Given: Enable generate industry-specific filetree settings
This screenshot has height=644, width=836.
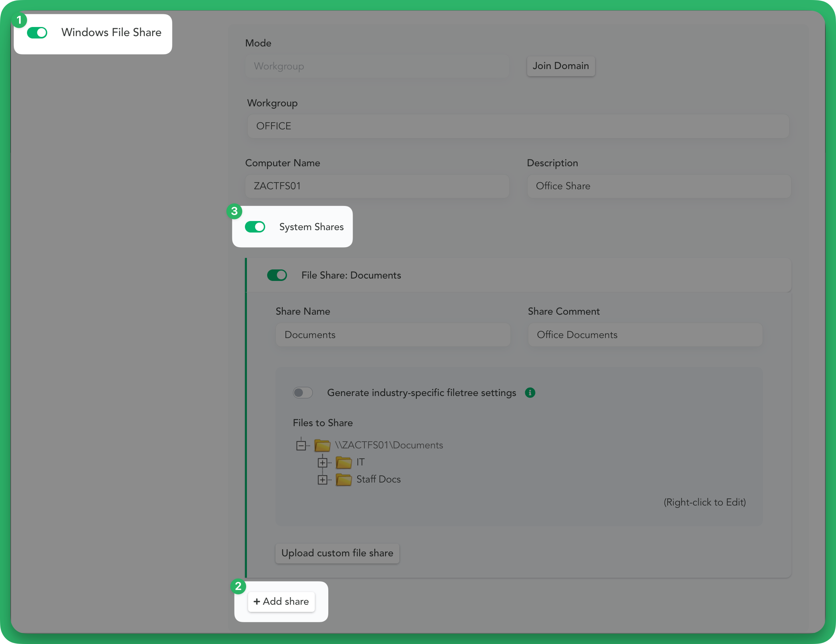Looking at the screenshot, I should 302,392.
